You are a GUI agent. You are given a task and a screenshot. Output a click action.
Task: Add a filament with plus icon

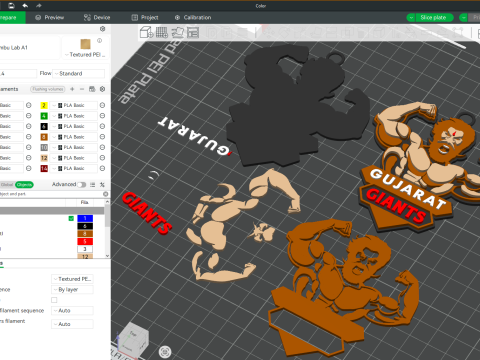pyautogui.click(x=72, y=89)
